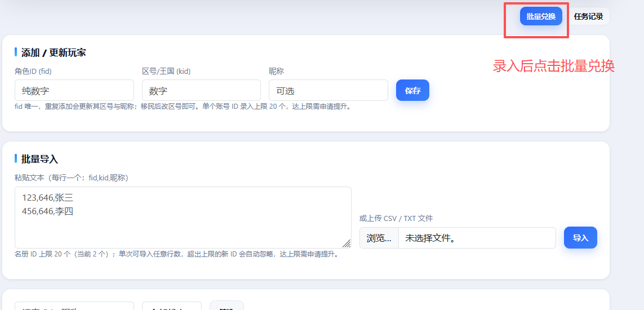Viewport: 644px width, 310px height.
Task: Click the fid 唯一 hint text
Action: click(x=183, y=107)
